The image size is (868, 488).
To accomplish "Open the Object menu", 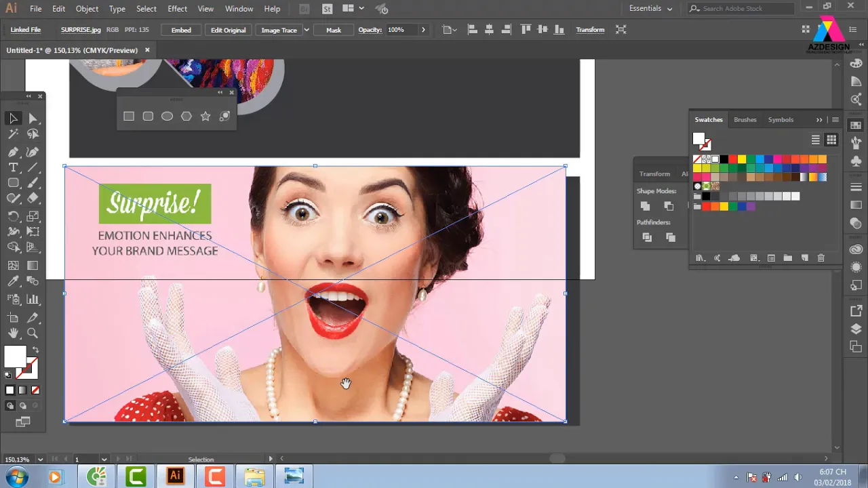I will point(87,9).
